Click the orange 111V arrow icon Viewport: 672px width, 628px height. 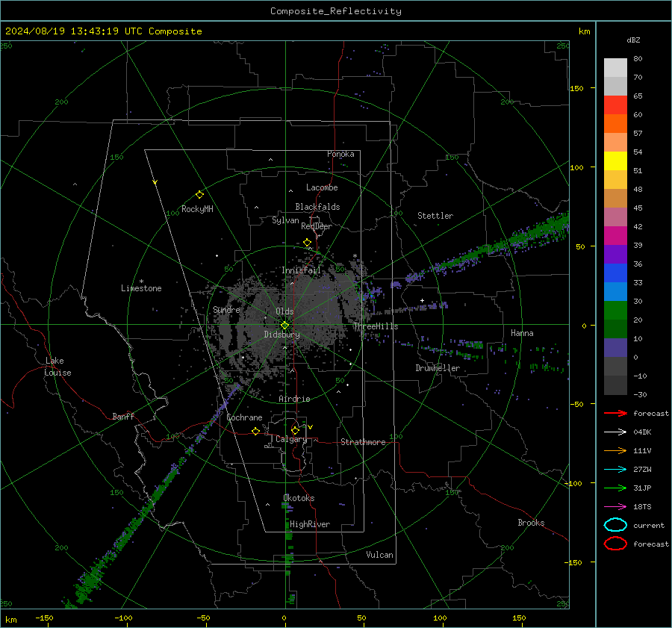pos(615,450)
